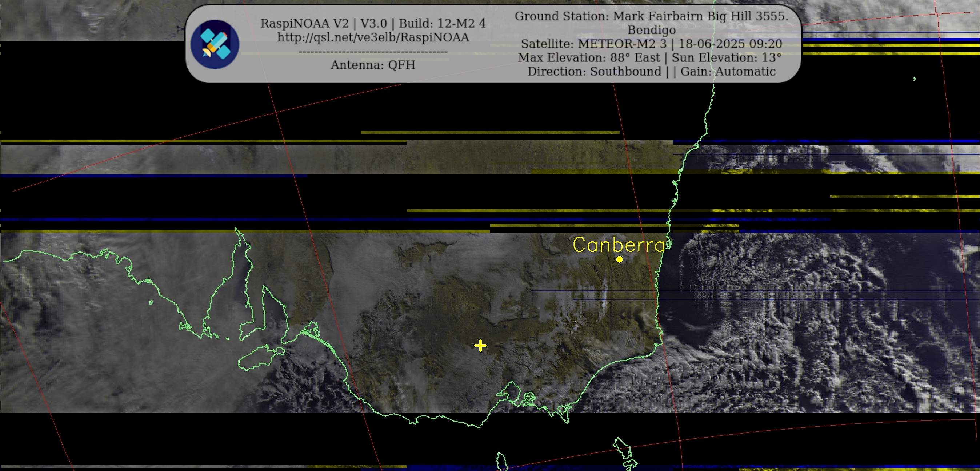Click the dashed separator in info banner

(373, 52)
